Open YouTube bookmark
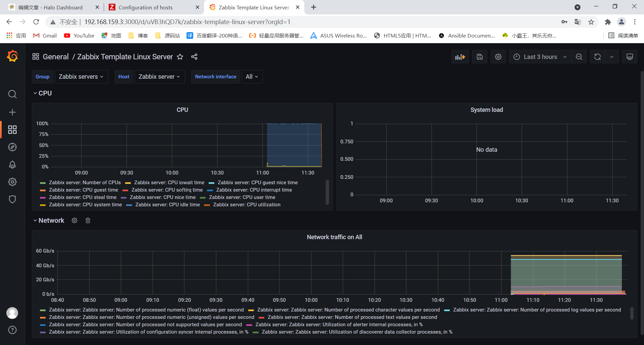 pos(79,36)
